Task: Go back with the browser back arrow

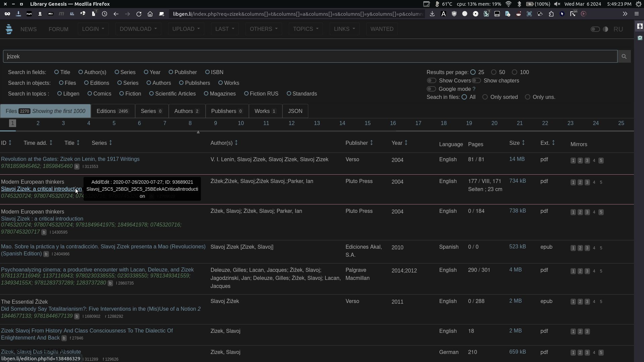Action: point(116,14)
